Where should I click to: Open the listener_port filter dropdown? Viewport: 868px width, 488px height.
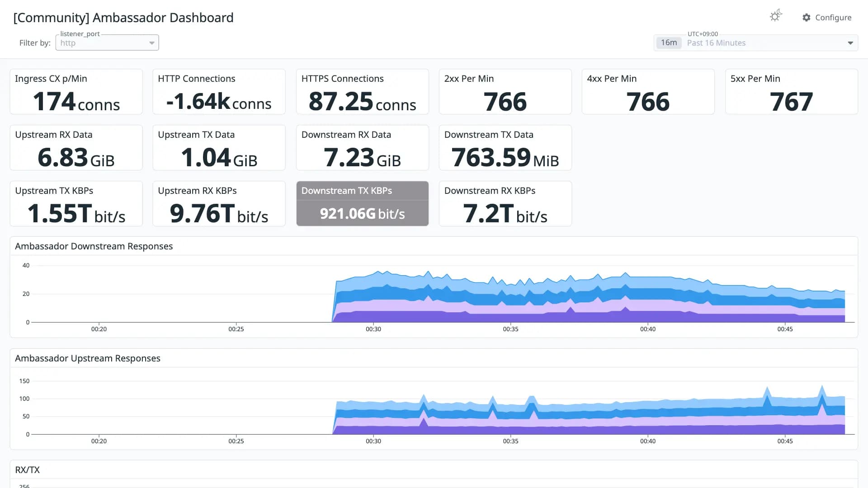pos(107,43)
